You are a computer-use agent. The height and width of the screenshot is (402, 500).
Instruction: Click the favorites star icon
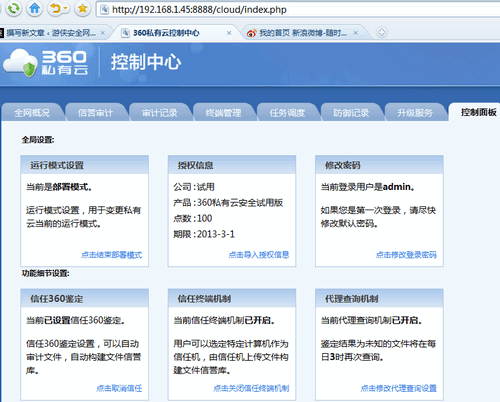pos(82,9)
